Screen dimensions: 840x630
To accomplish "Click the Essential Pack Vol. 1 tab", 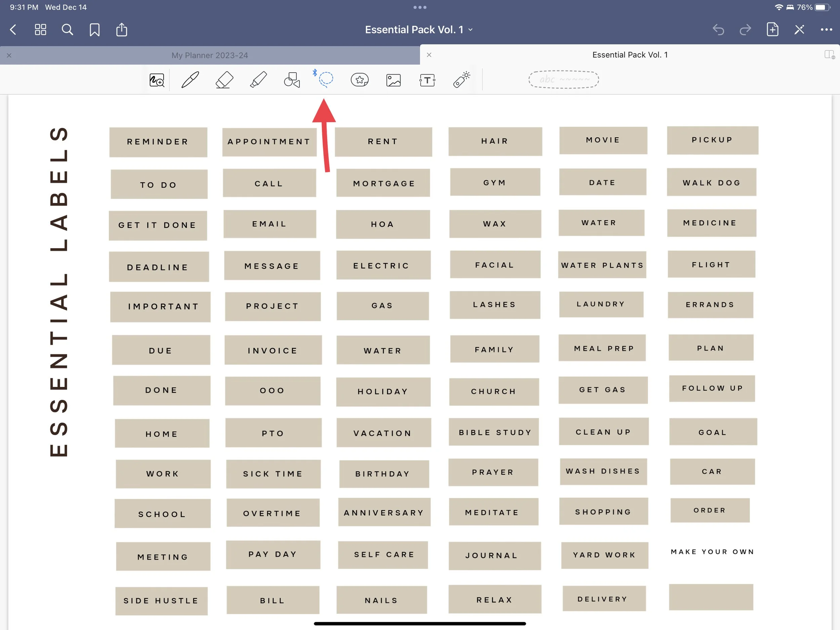I will (x=630, y=55).
